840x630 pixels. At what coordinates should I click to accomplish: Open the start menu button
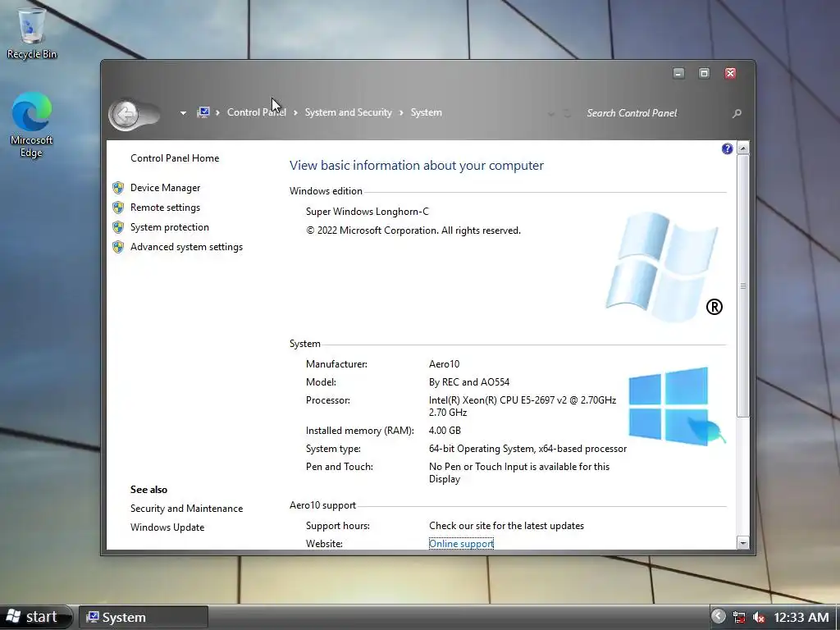pyautogui.click(x=35, y=617)
